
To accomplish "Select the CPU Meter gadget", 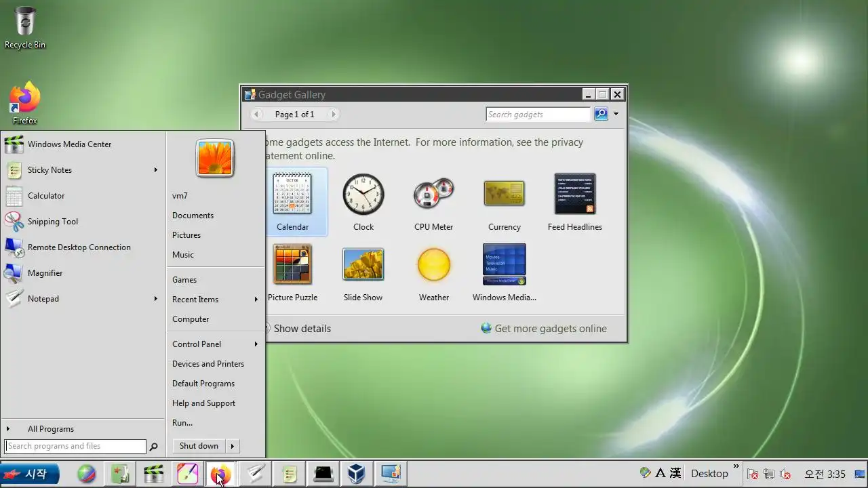I will pos(433,202).
